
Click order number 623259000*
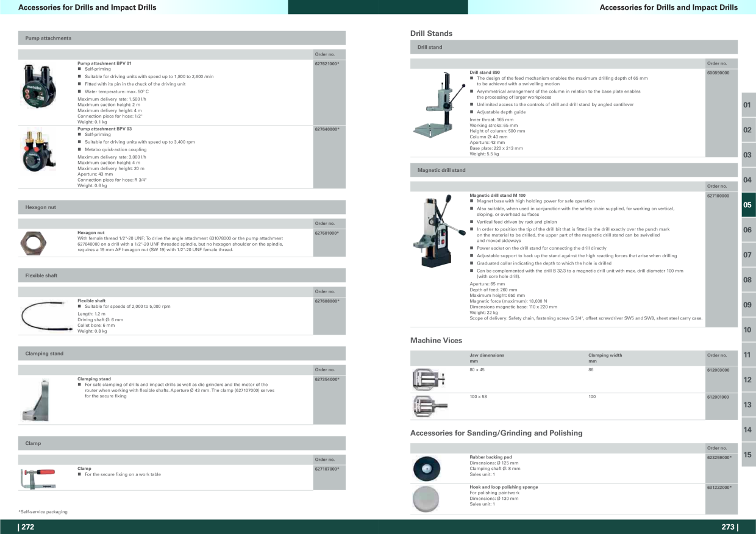[719, 457]
